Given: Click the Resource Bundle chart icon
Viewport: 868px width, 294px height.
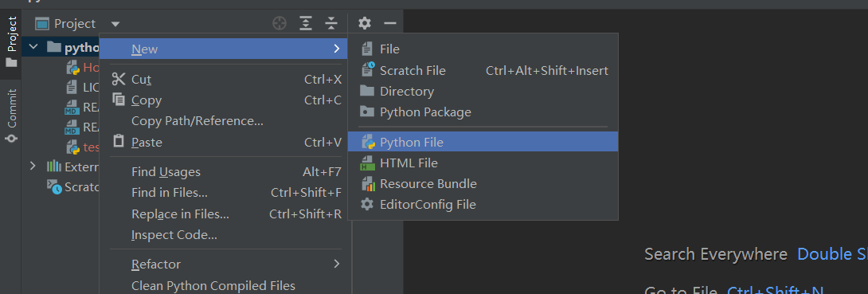Looking at the screenshot, I should coord(368,183).
